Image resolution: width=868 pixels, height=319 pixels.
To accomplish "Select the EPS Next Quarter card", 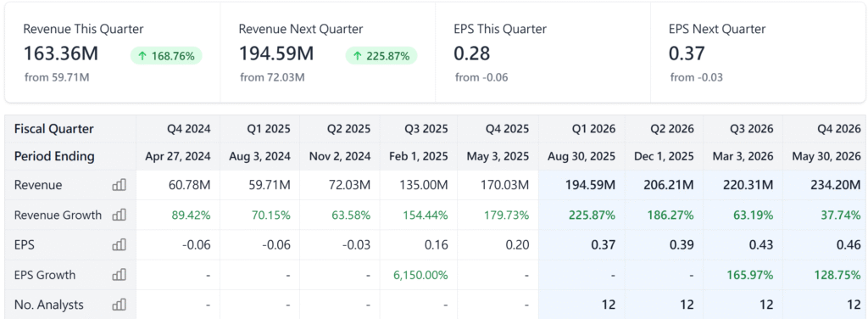I will [758, 53].
